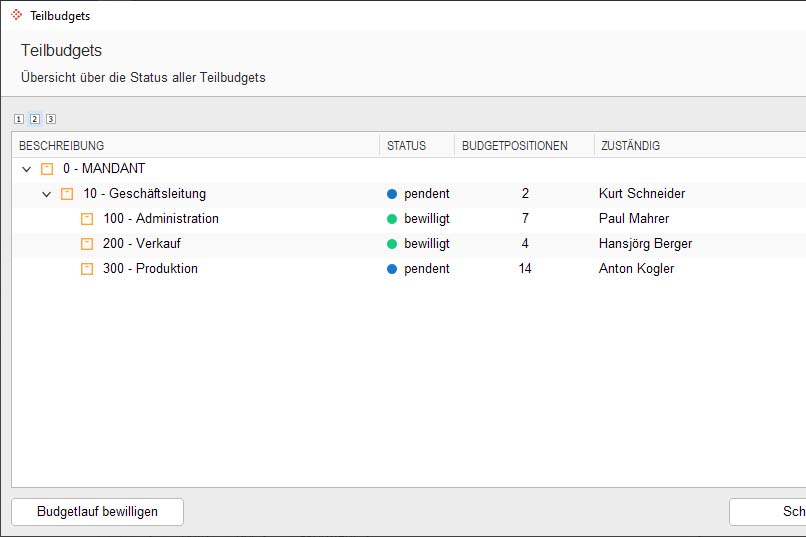Select the row 200 - Verkauf
The height and width of the screenshot is (537, 806).
click(409, 244)
